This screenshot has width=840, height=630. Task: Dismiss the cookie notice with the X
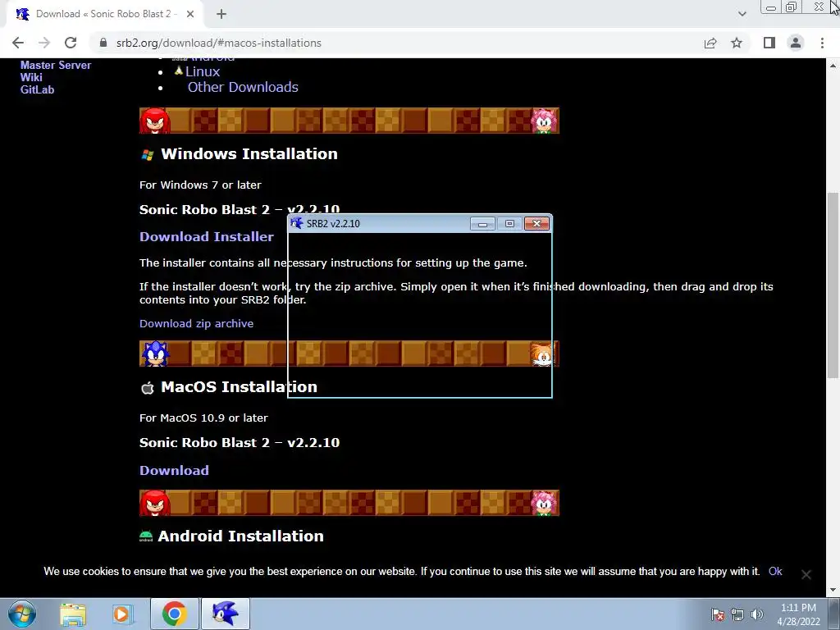point(806,574)
